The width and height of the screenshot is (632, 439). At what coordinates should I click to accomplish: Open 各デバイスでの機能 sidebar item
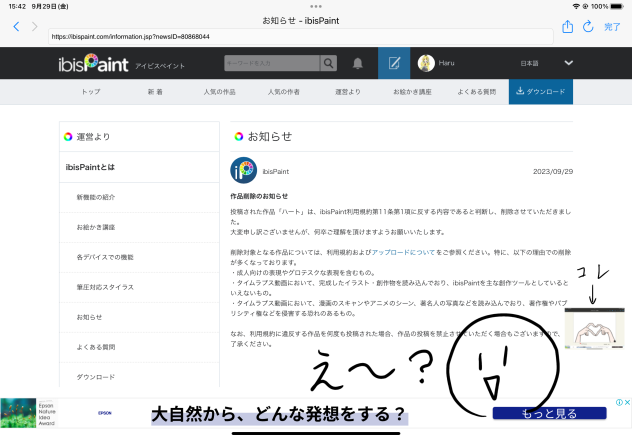click(x=139, y=257)
